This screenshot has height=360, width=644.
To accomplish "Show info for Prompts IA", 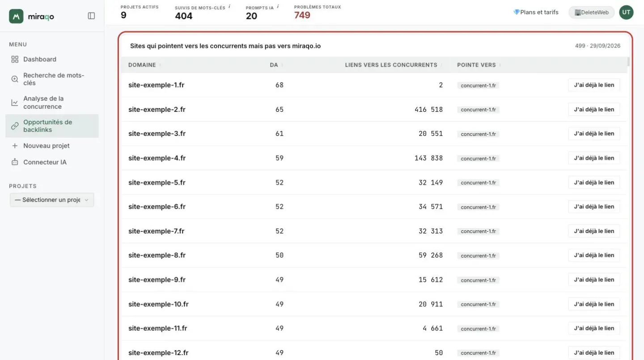I will [278, 7].
